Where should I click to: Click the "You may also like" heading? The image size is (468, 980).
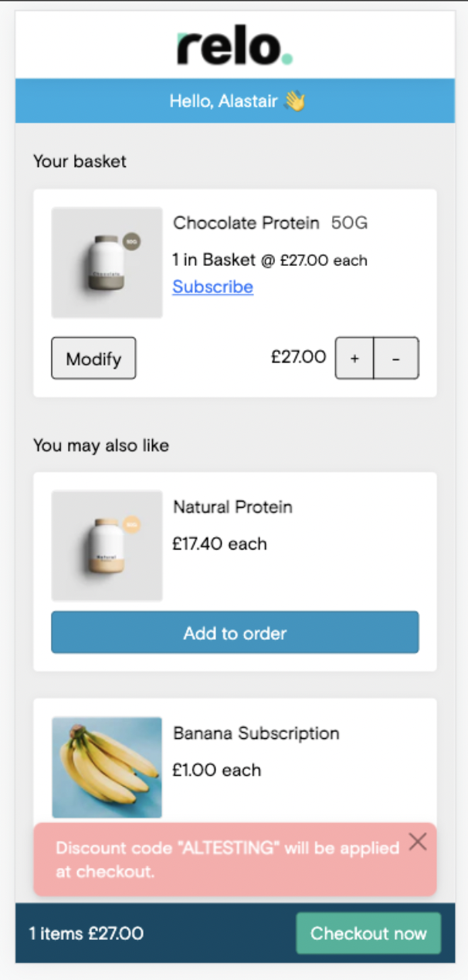pos(101,446)
